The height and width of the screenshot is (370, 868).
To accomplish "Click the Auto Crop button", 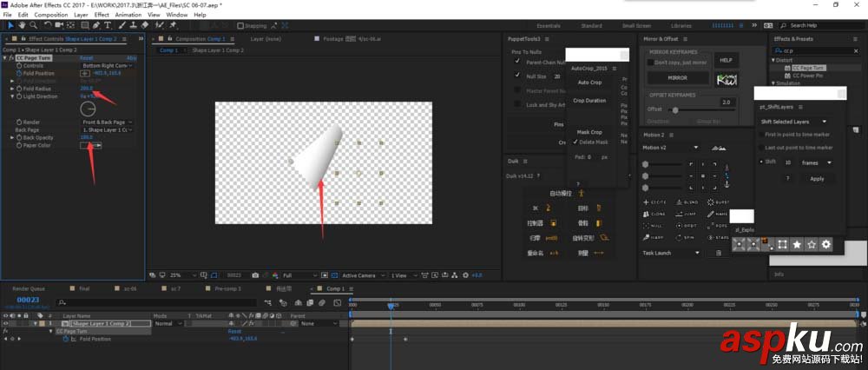I will pos(589,82).
